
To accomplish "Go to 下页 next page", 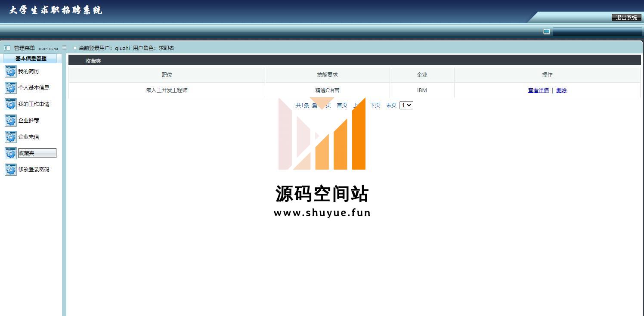I will click(375, 105).
